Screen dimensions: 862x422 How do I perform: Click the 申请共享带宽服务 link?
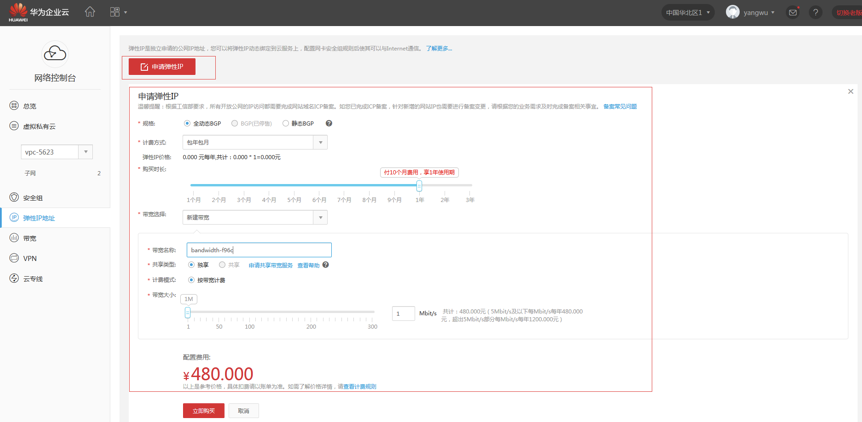click(x=270, y=265)
